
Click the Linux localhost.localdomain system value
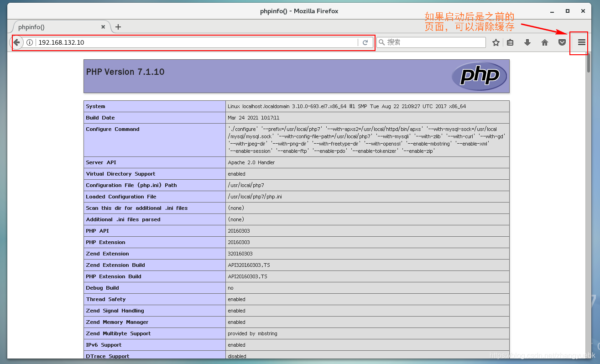(347, 106)
